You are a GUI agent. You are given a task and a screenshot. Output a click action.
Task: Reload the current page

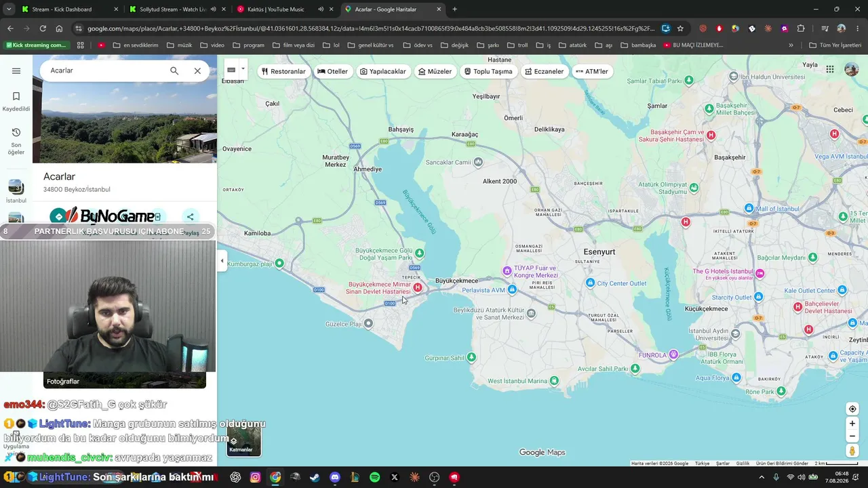(x=43, y=28)
